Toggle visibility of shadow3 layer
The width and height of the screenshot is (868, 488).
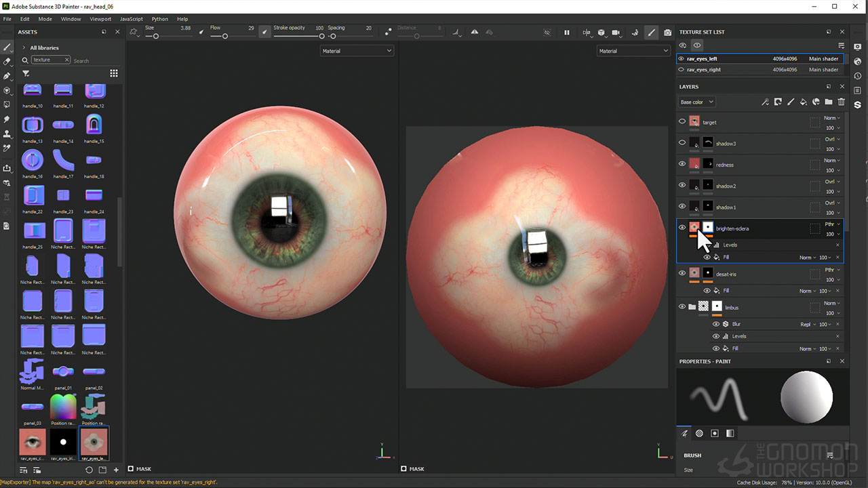[x=682, y=143]
